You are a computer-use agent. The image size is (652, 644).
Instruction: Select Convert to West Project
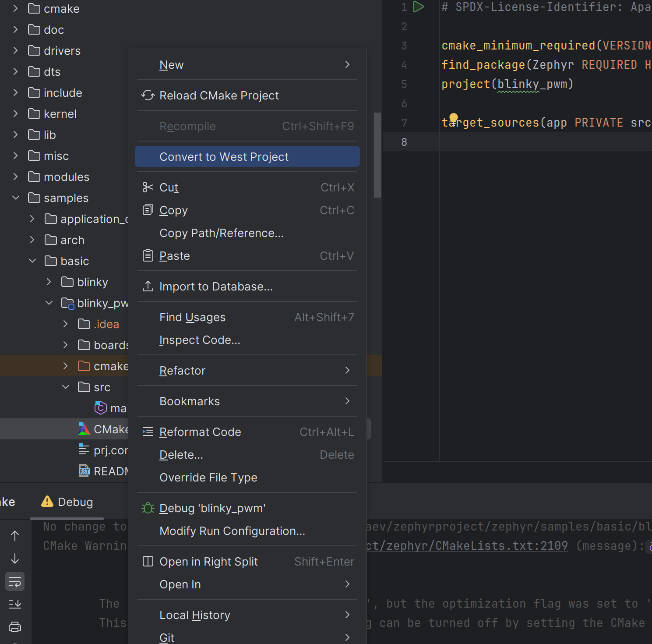[247, 156]
